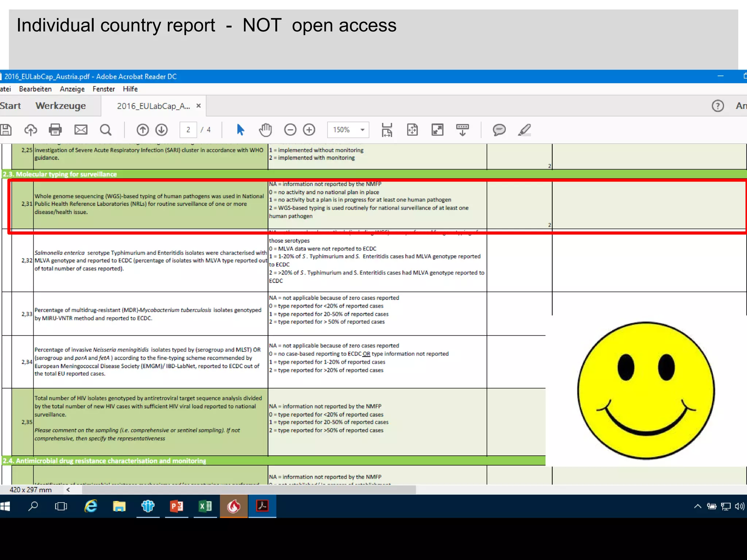Click the read mode toolbar icon
This screenshot has width=747, height=560.
click(462, 130)
